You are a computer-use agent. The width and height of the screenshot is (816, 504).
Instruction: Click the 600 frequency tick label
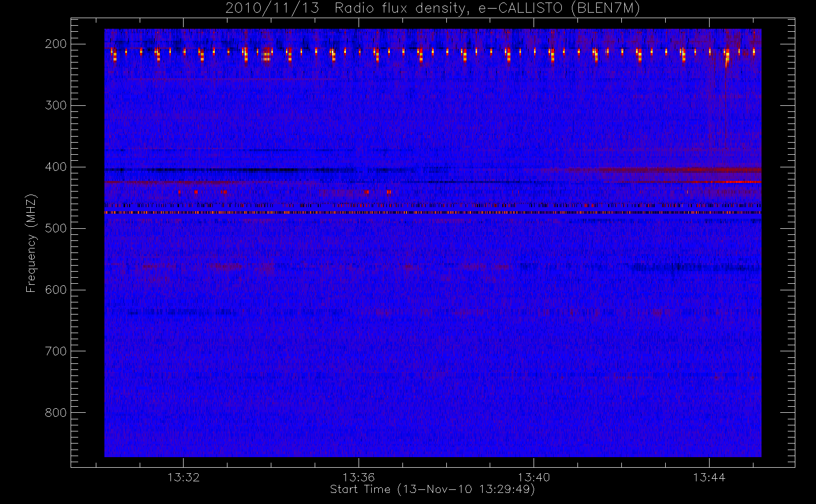(x=56, y=290)
